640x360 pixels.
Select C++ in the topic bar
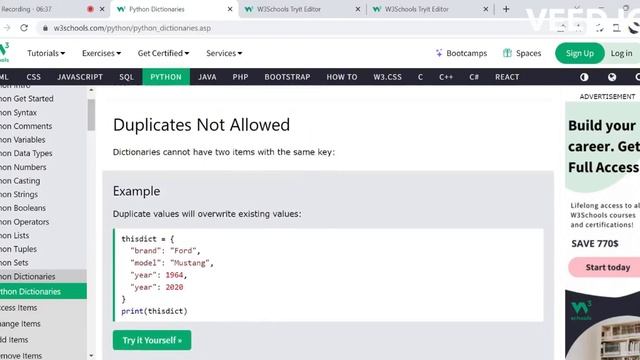coord(446,77)
